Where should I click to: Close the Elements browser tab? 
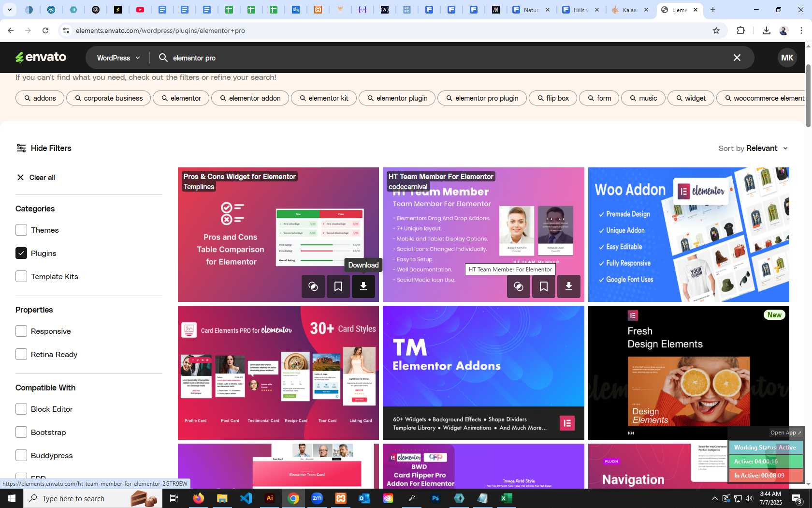(696, 10)
